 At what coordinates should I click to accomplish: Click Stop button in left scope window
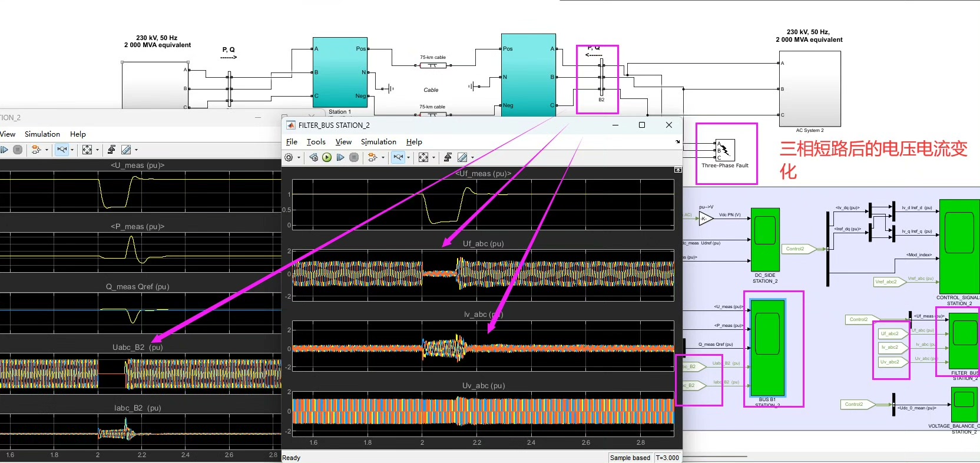coord(18,150)
